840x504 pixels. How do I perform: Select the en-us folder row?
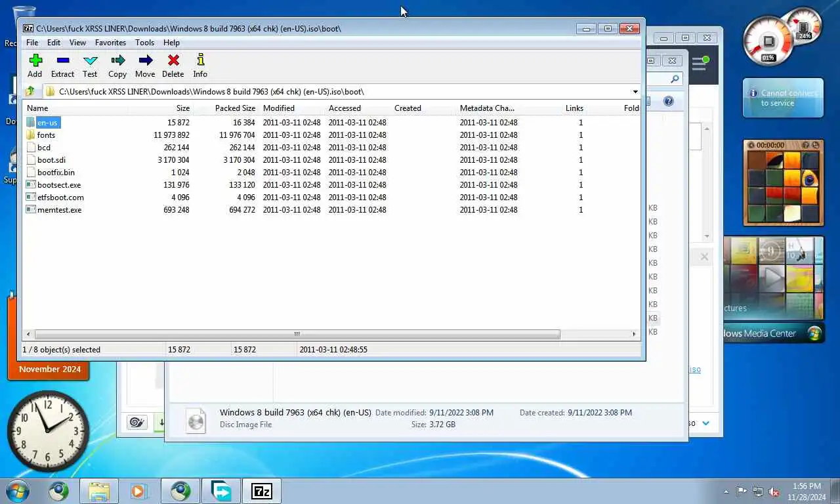pos(331,123)
